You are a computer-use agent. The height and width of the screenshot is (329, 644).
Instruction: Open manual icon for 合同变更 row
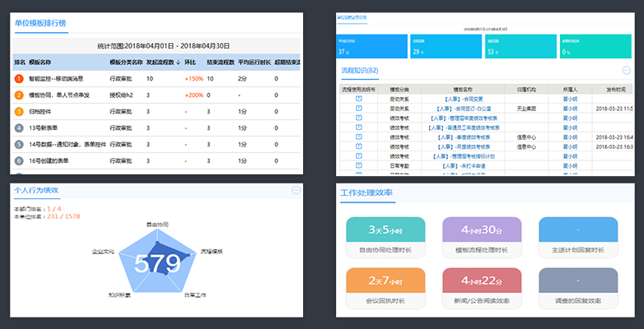click(x=358, y=99)
